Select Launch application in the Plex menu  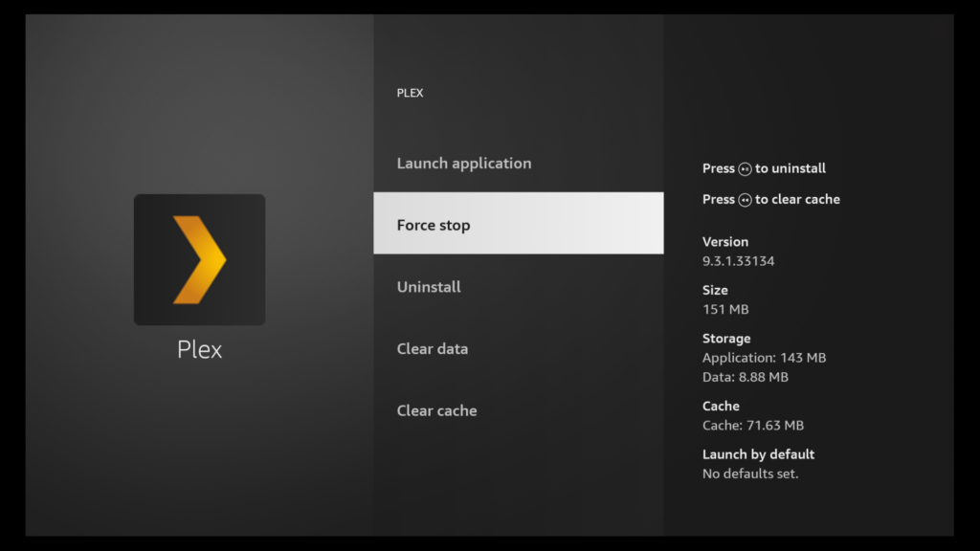tap(464, 164)
